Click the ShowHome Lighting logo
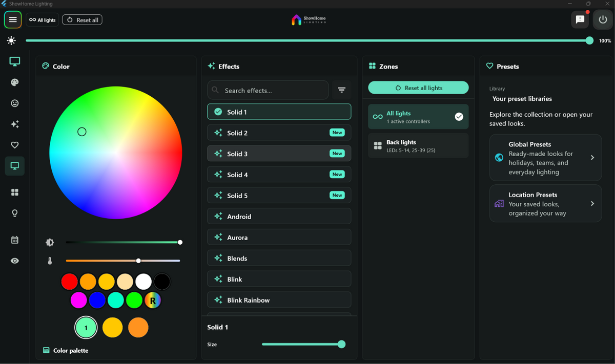The width and height of the screenshot is (615, 364). click(x=309, y=20)
